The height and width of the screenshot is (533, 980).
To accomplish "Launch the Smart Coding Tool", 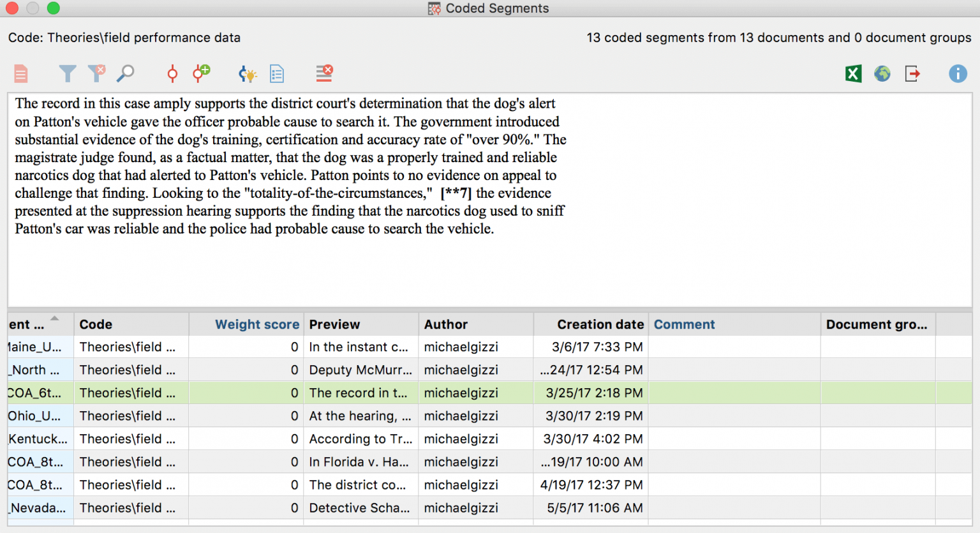I will point(248,73).
